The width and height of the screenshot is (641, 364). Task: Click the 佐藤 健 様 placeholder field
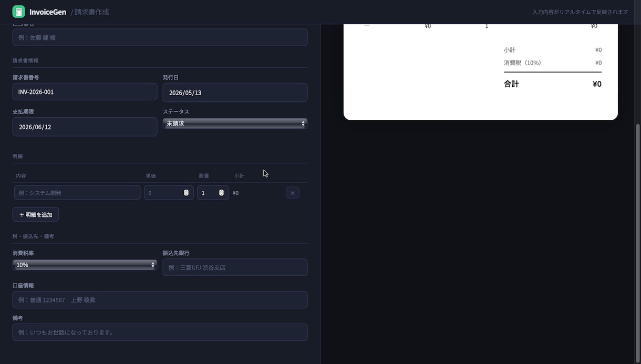160,37
